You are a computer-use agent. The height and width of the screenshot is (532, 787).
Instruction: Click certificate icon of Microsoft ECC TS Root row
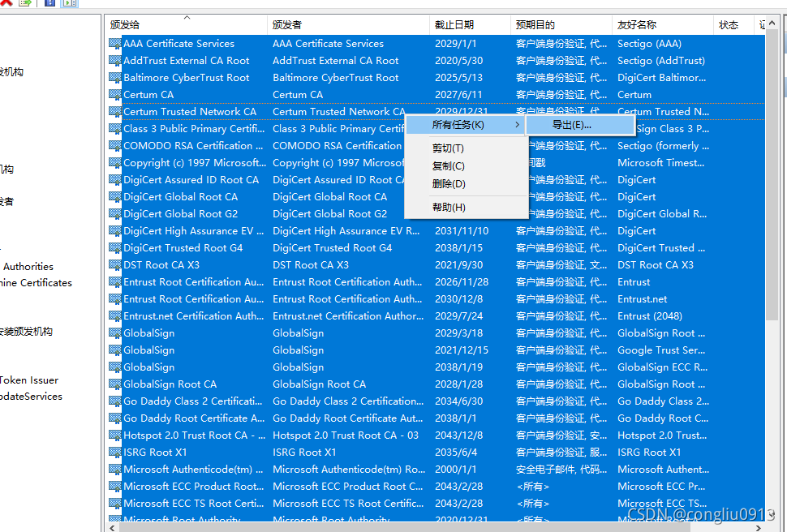pyautogui.click(x=115, y=504)
